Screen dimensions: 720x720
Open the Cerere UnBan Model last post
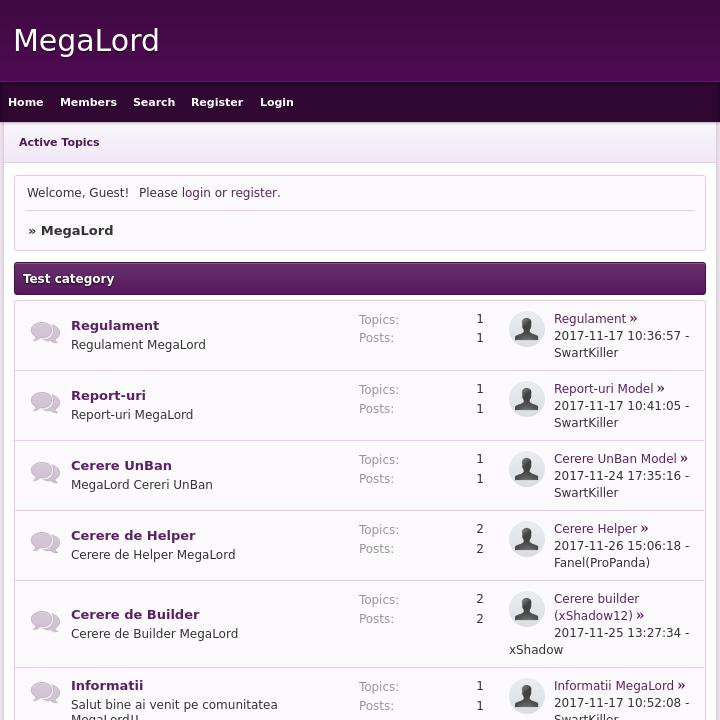tap(615, 459)
